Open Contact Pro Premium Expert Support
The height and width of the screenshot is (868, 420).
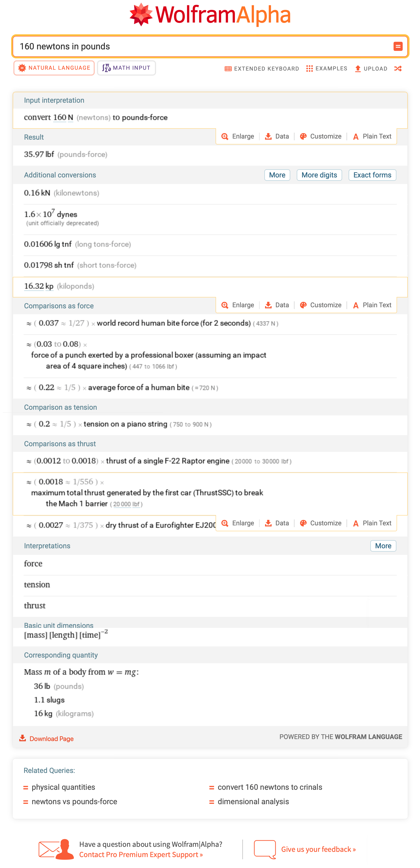141,854
